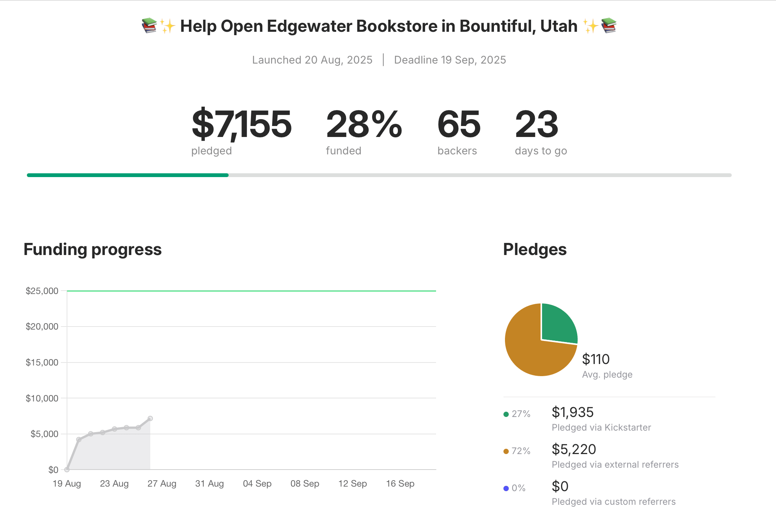Viewport: 776px width, 532px height.
Task: Click the green $25,000 goal line
Action: point(251,291)
